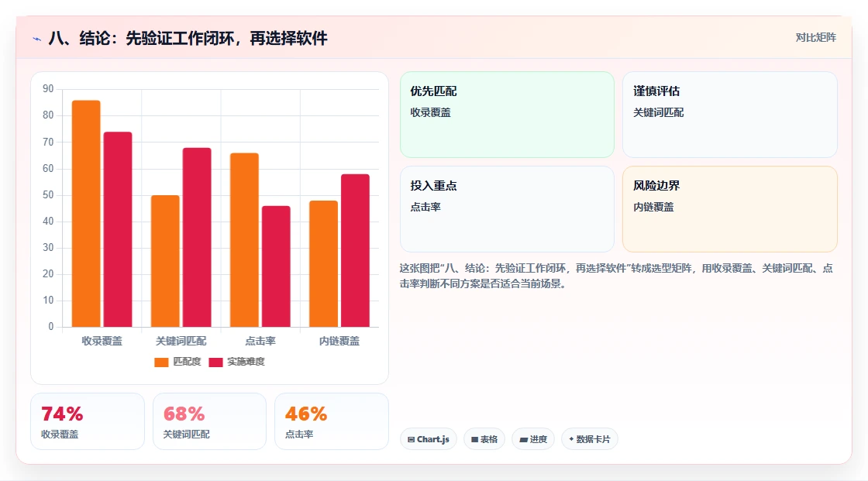The width and height of the screenshot is (868, 481).
Task: Click the icon inside Chart.js tag
Action: tap(412, 439)
